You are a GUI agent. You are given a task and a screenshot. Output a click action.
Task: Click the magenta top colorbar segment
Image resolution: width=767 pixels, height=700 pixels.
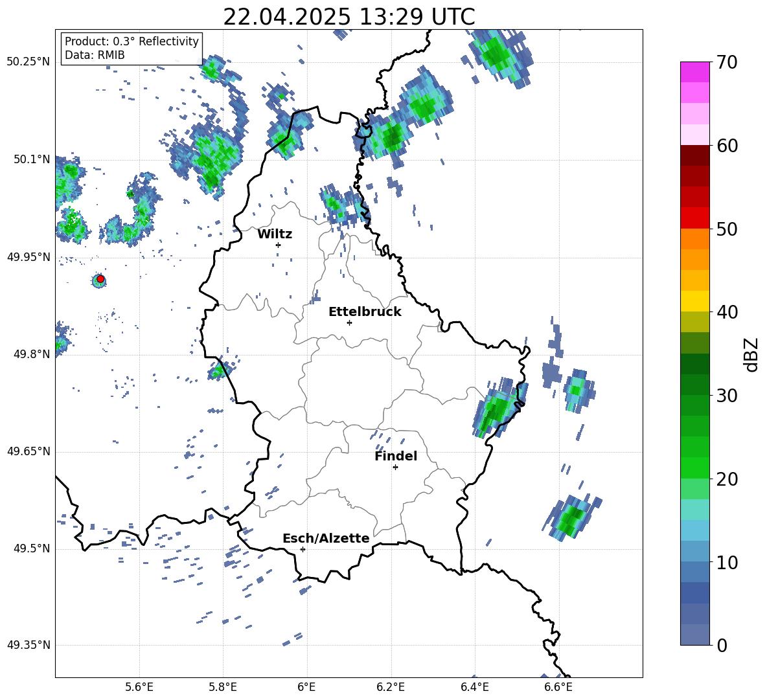(x=694, y=73)
